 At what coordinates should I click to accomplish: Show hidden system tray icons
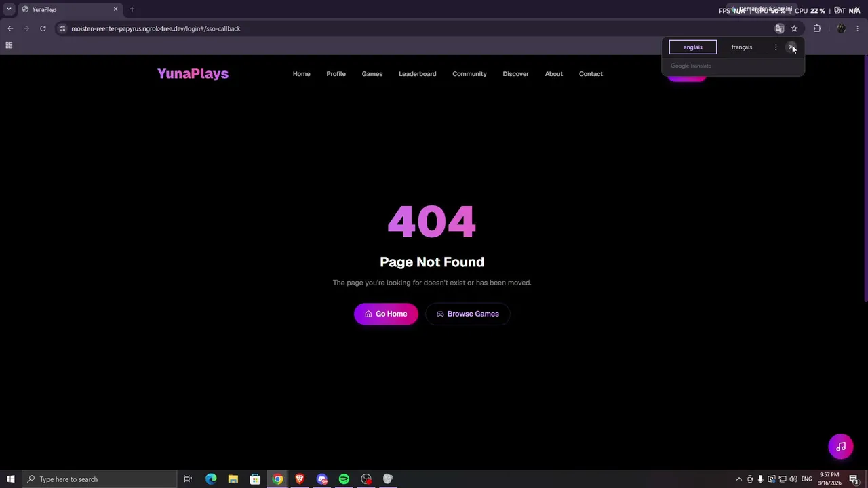point(739,479)
